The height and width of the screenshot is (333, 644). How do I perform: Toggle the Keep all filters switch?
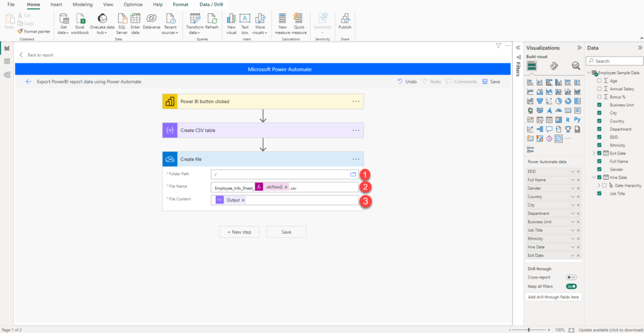pos(571,286)
